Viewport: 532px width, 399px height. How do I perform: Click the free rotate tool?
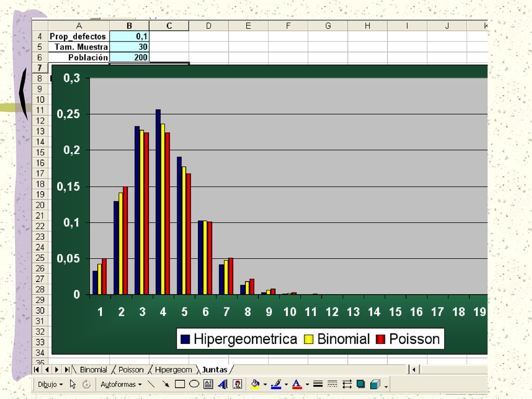pos(87,384)
